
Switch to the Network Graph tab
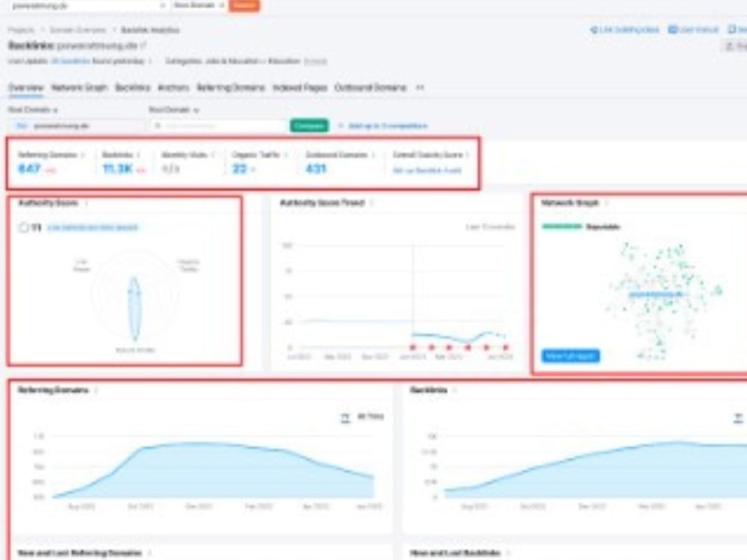click(79, 87)
